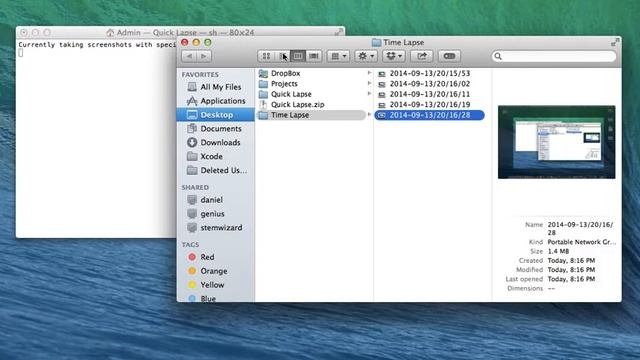
Task: Click the FAVORITES sidebar heading
Action: (x=200, y=74)
